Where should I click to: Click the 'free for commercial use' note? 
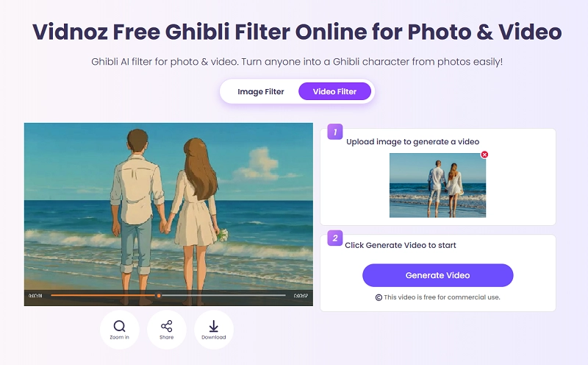[x=442, y=297]
